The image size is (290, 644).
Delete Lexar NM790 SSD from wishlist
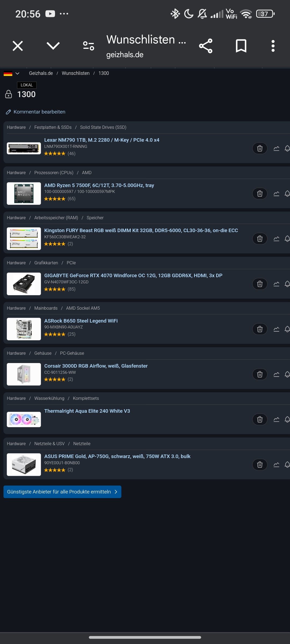click(260, 148)
